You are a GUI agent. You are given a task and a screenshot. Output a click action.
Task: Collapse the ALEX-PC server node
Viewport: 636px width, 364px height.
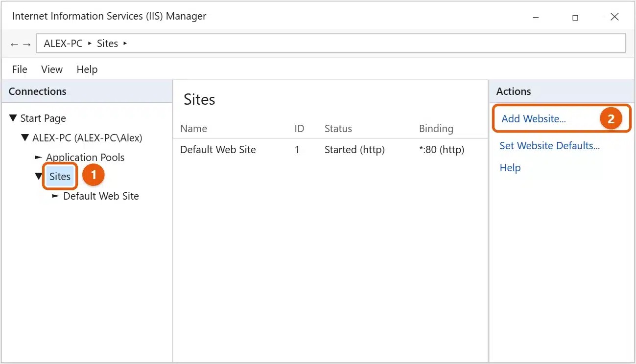point(25,137)
